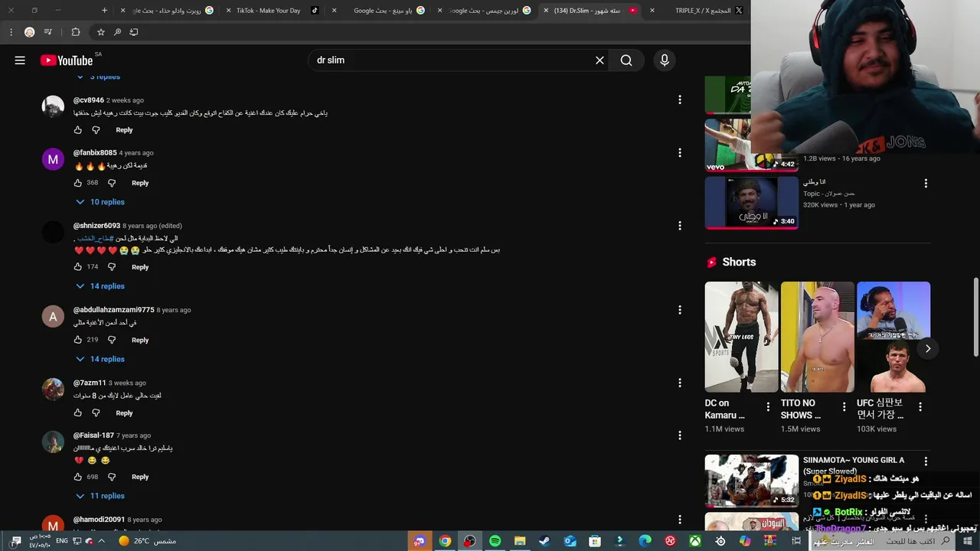Open Steam from the taskbar
Screen dimensions: 980x551
click(544, 541)
